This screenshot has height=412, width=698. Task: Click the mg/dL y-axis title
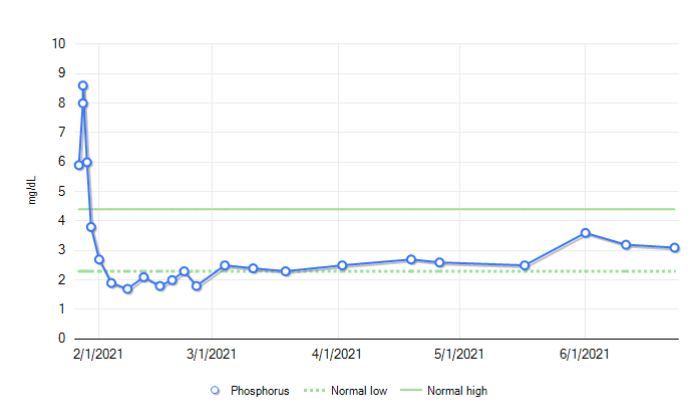pyautogui.click(x=33, y=190)
